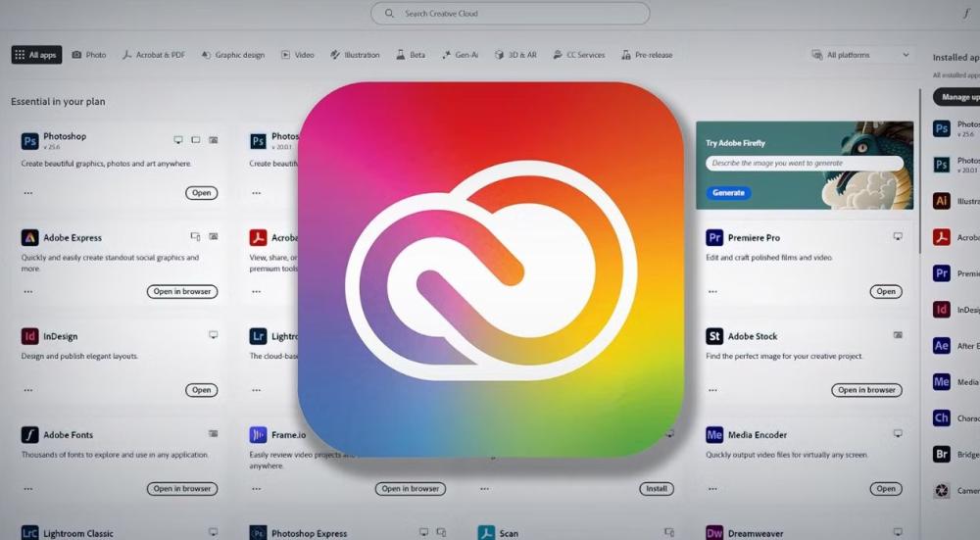The width and height of the screenshot is (980, 540).
Task: Switch to the CC Services category
Action: pyautogui.click(x=579, y=55)
